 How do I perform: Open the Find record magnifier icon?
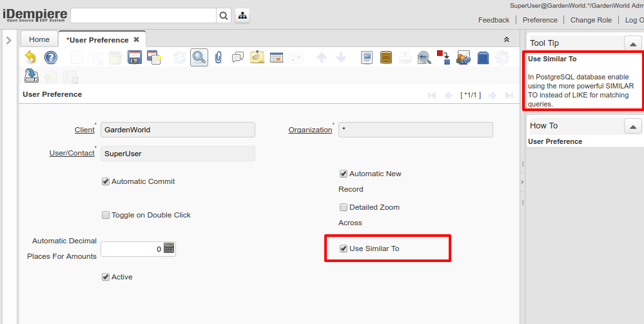tap(199, 57)
